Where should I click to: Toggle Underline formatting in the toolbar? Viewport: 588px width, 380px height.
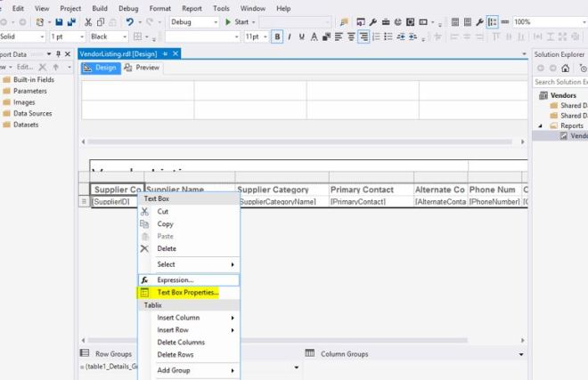301,36
